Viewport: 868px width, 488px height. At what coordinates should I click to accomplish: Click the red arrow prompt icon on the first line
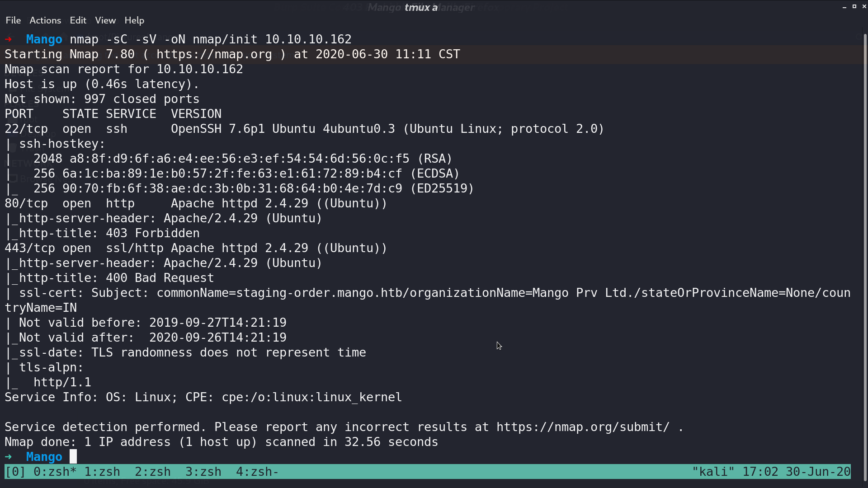8,39
